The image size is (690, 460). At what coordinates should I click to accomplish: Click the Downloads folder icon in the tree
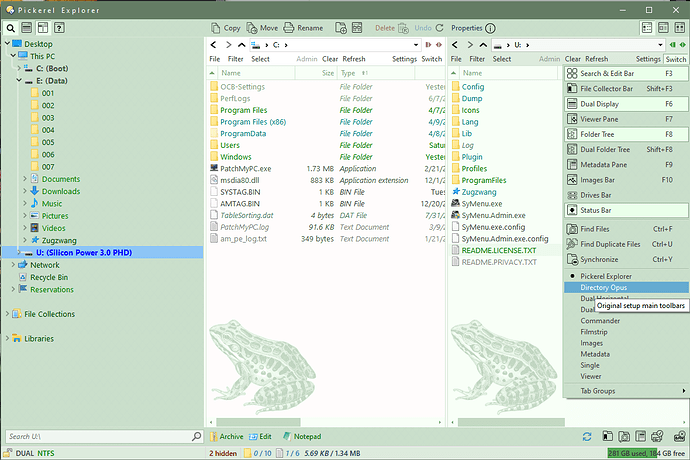(x=35, y=191)
